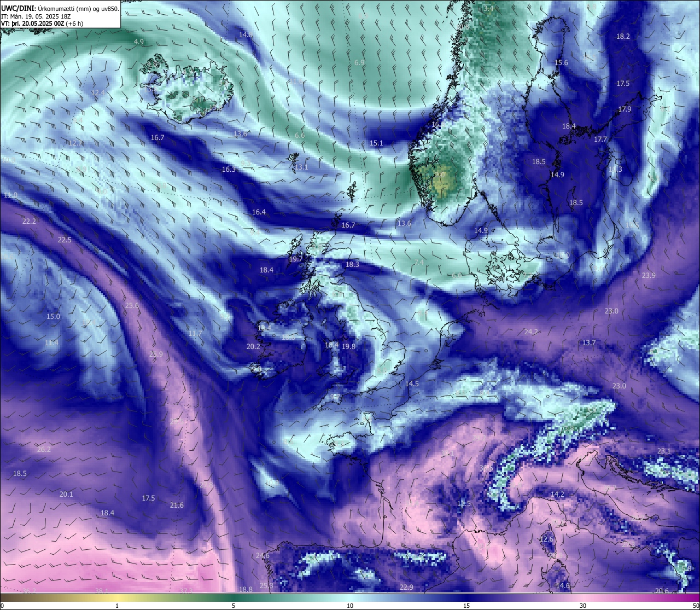Click the '15.1' value west of Norway

[376, 143]
